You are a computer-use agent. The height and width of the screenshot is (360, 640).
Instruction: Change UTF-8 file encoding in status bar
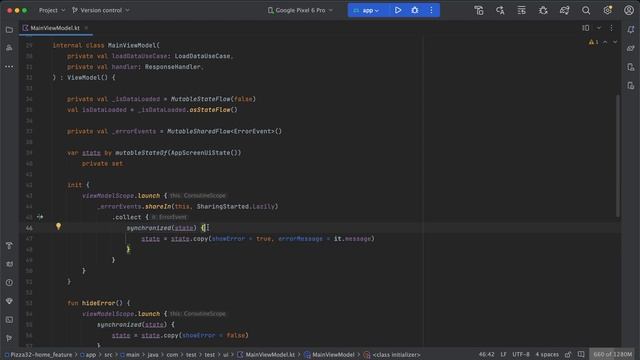click(521, 354)
